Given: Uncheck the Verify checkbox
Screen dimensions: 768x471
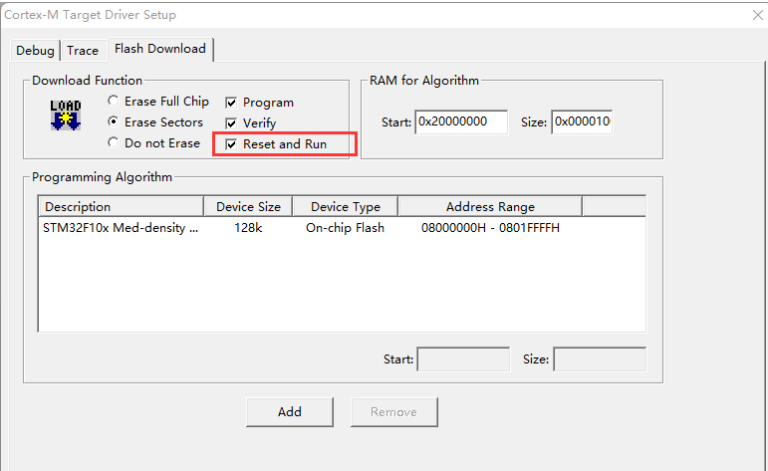Looking at the screenshot, I should click(x=231, y=123).
